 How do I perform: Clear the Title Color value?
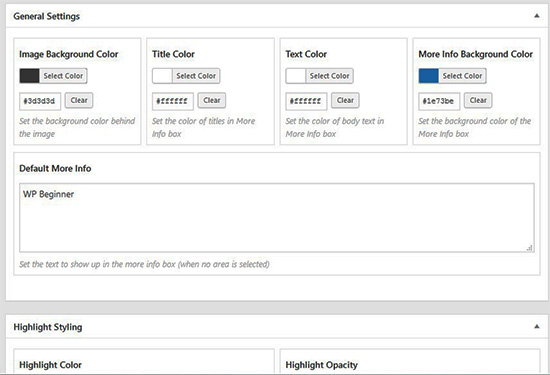click(212, 100)
